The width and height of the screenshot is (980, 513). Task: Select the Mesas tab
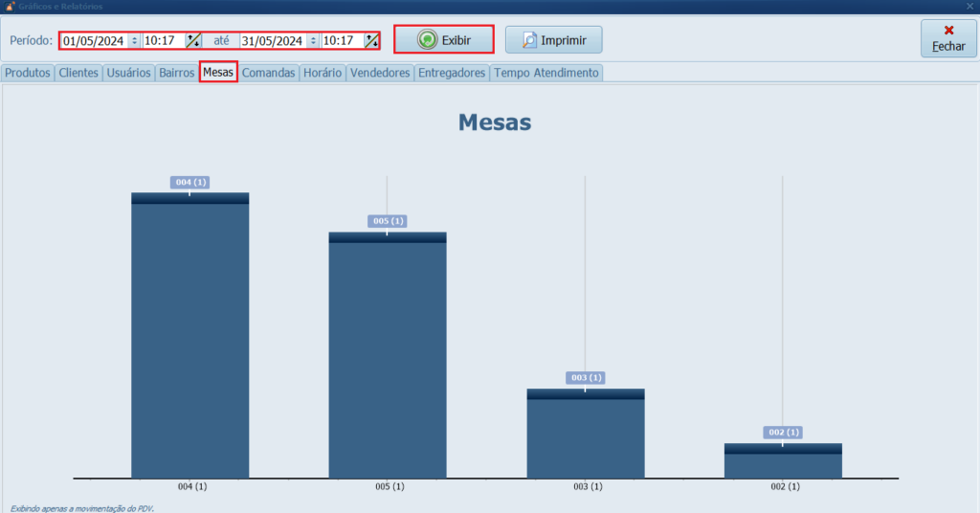pos(218,72)
